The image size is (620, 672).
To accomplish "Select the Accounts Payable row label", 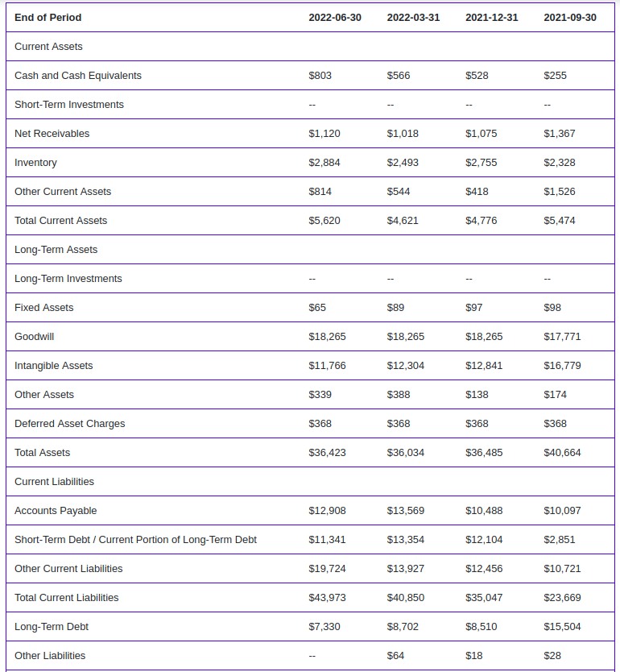I will [x=56, y=511].
